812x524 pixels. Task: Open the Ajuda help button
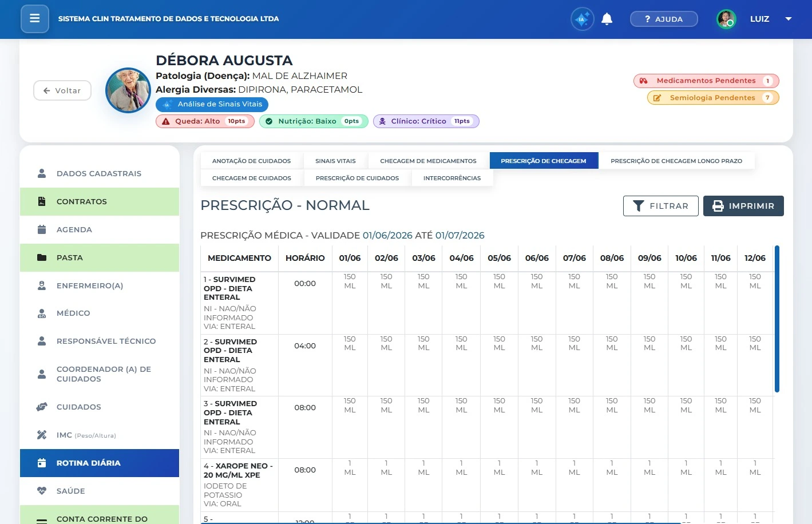pyautogui.click(x=664, y=19)
